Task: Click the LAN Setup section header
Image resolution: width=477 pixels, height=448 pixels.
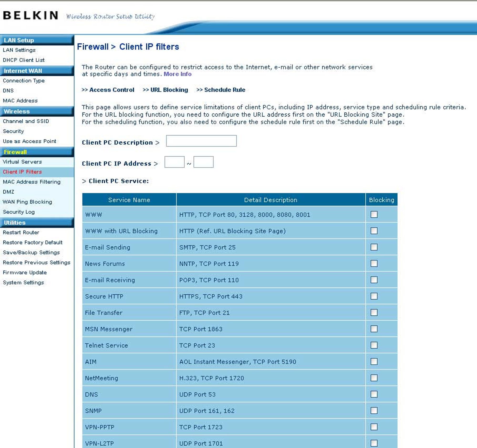Action: 37,40
